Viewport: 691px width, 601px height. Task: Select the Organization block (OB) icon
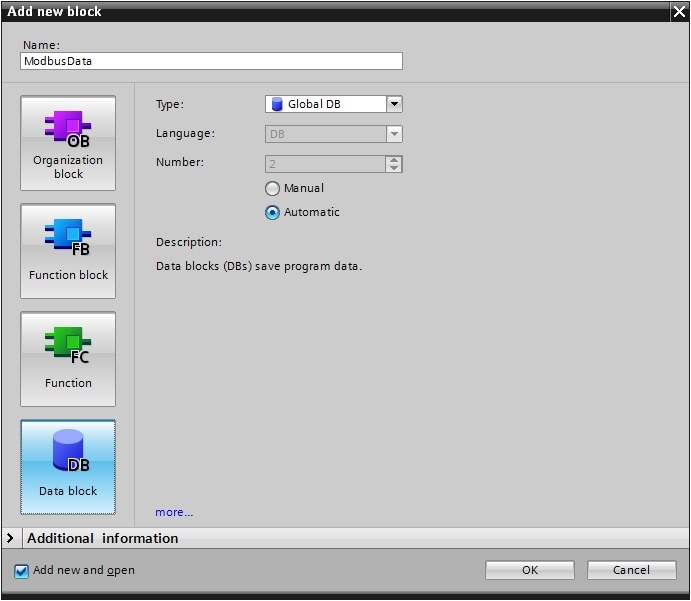coord(68,129)
